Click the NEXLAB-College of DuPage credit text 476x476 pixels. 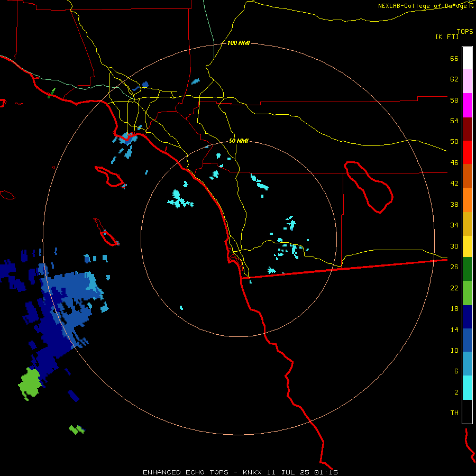[x=425, y=6]
